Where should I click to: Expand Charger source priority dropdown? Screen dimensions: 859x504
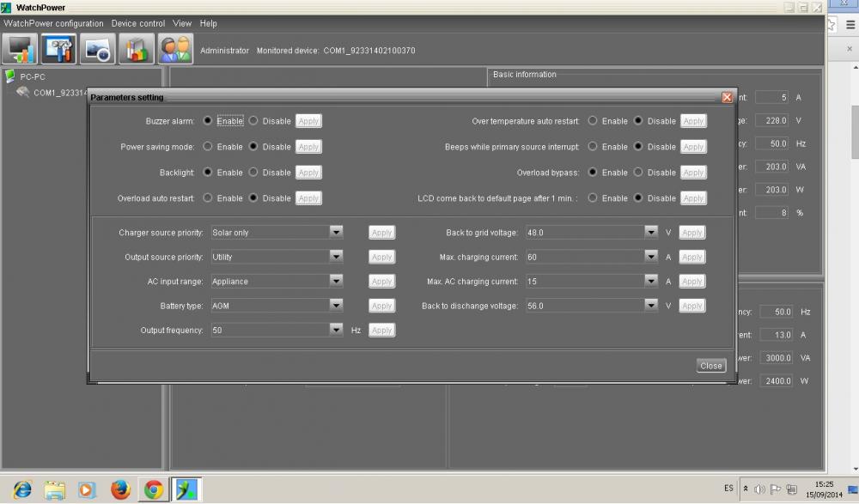[336, 232]
